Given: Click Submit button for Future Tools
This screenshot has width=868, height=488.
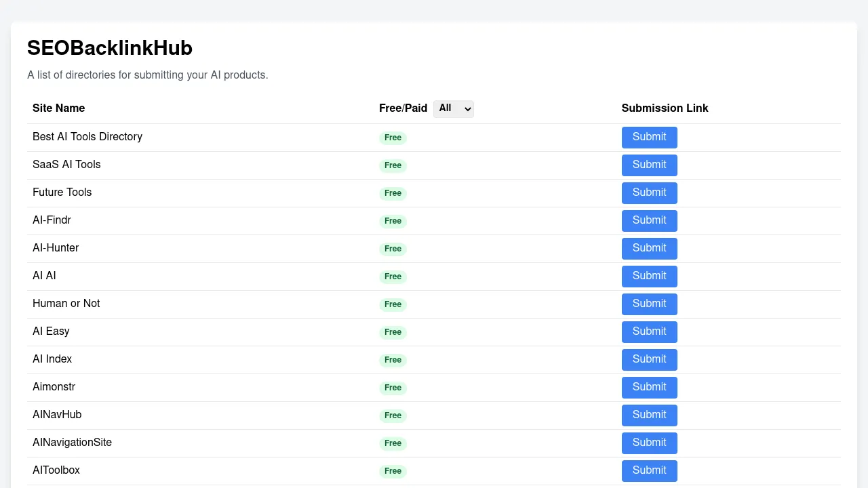Looking at the screenshot, I should coord(649,192).
